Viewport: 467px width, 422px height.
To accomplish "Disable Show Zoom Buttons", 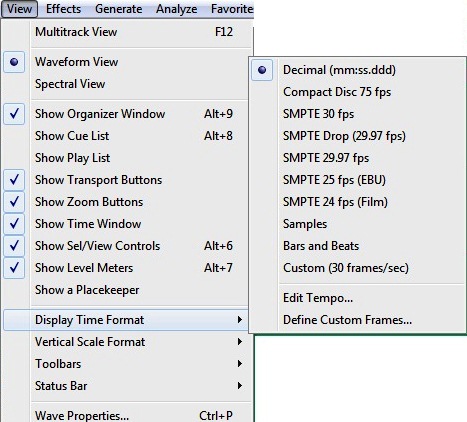I will (126, 202).
